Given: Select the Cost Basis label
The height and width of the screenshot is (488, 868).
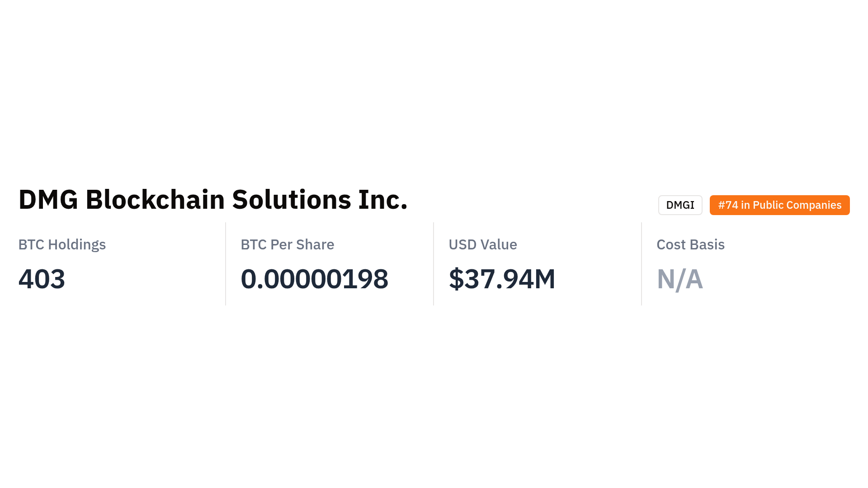Looking at the screenshot, I should 690,244.
